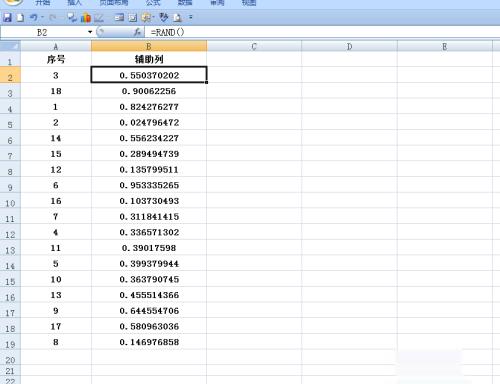The width and height of the screenshot is (500, 384).
Task: Click cell with 0.455514366
Action: (149, 295)
